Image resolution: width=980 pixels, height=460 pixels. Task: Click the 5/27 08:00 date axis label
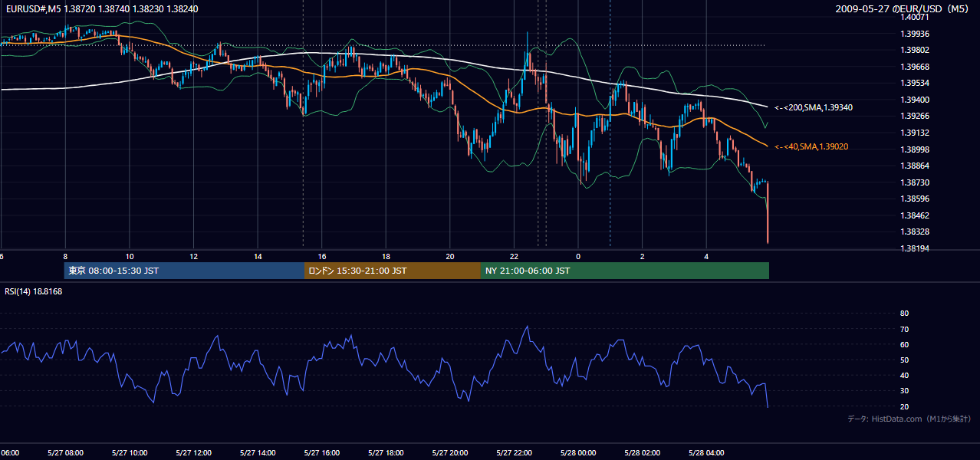(x=65, y=453)
